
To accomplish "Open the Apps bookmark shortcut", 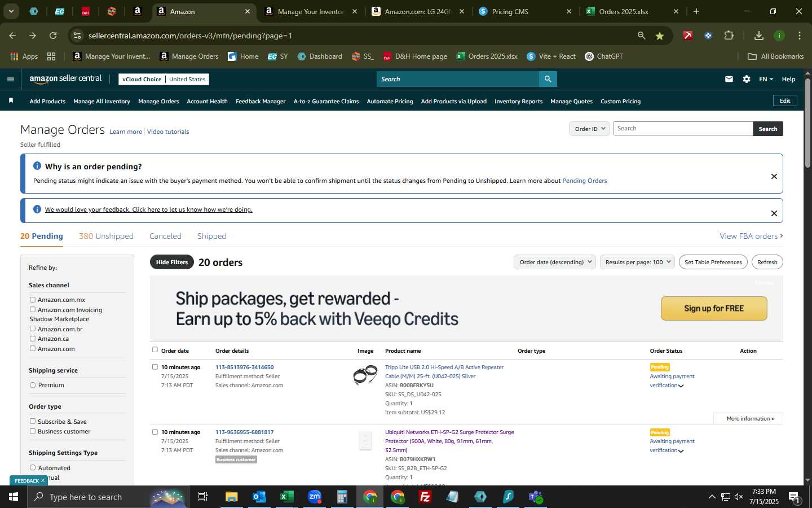I will click(24, 56).
